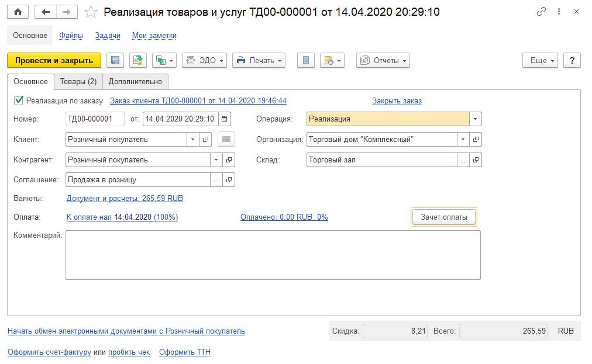Open the Дополнительно tab
Image resolution: width=592 pixels, height=364 pixels.
[x=135, y=82]
